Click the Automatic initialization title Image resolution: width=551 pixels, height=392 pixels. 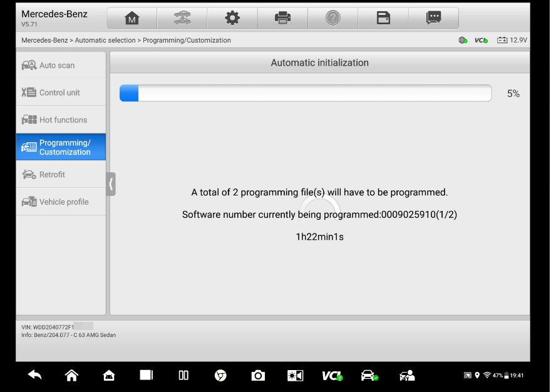(x=319, y=63)
